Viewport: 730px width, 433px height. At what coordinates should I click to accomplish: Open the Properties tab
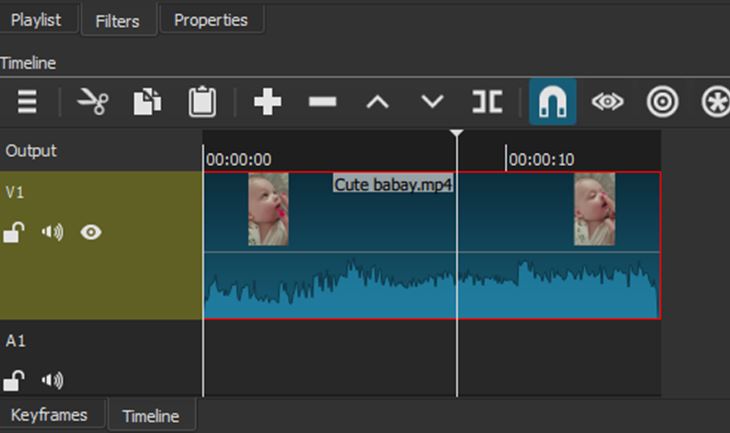[211, 20]
